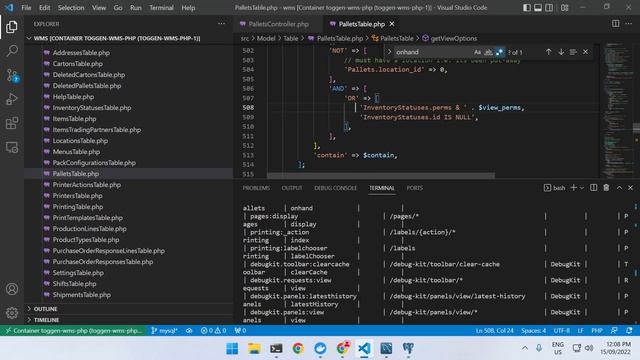Open the terminal launch profile dropdown
This screenshot has width=640, height=360.
click(582, 188)
